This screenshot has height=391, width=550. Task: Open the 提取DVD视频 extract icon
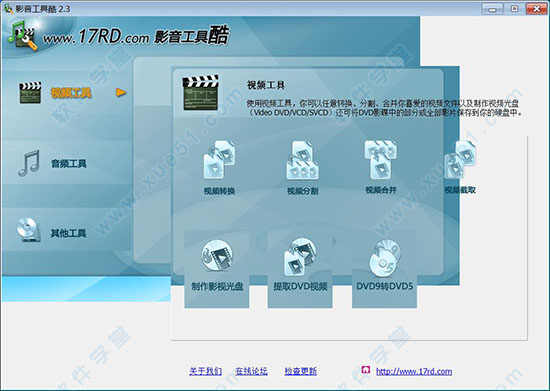(300, 256)
